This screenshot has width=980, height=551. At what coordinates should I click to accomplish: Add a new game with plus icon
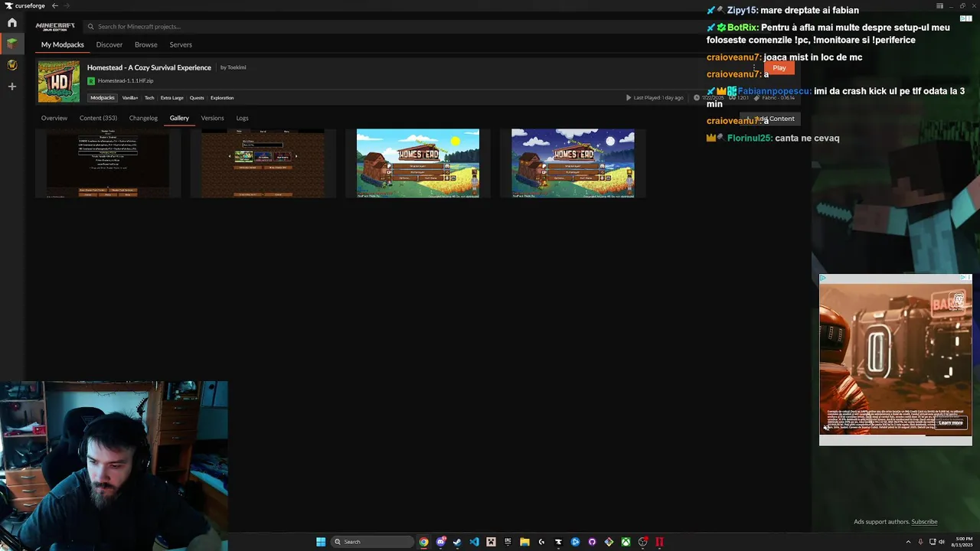[12, 86]
